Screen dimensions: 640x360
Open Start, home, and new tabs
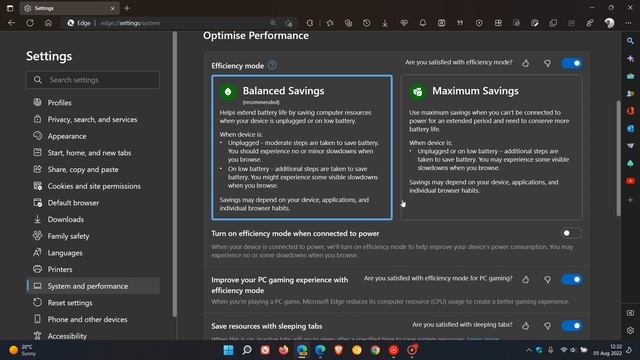point(93,153)
